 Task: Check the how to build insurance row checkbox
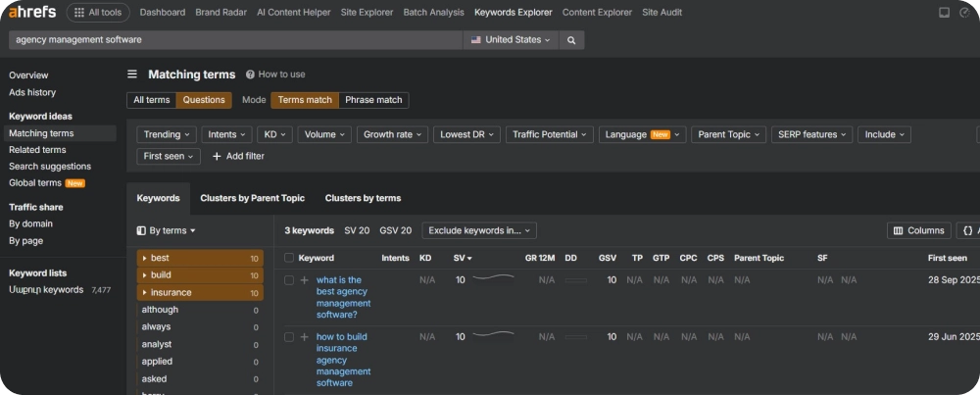289,337
